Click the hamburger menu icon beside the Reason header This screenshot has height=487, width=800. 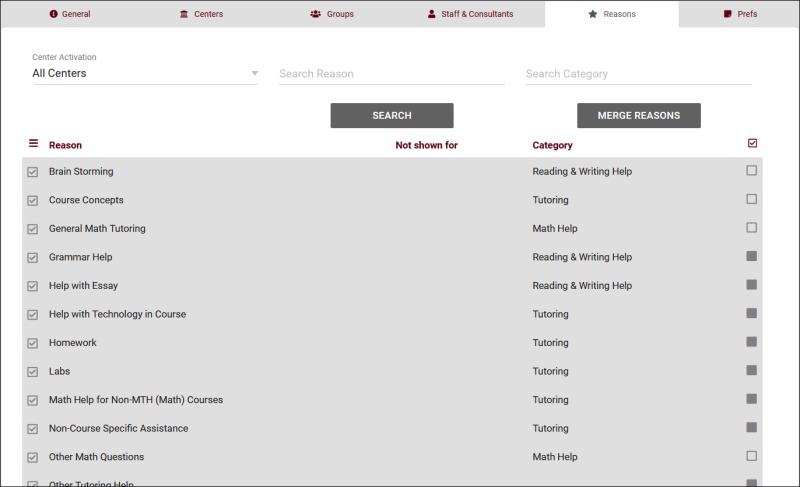[x=33, y=144]
